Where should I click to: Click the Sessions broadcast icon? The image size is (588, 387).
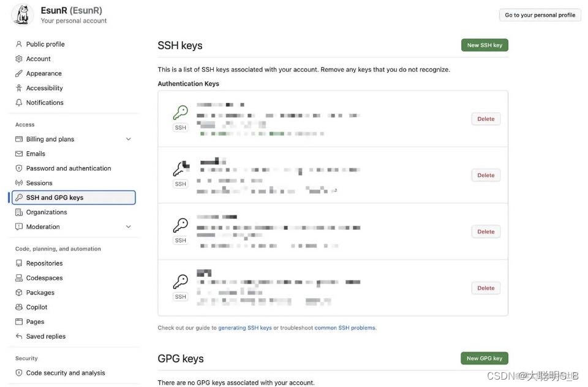[x=18, y=182]
